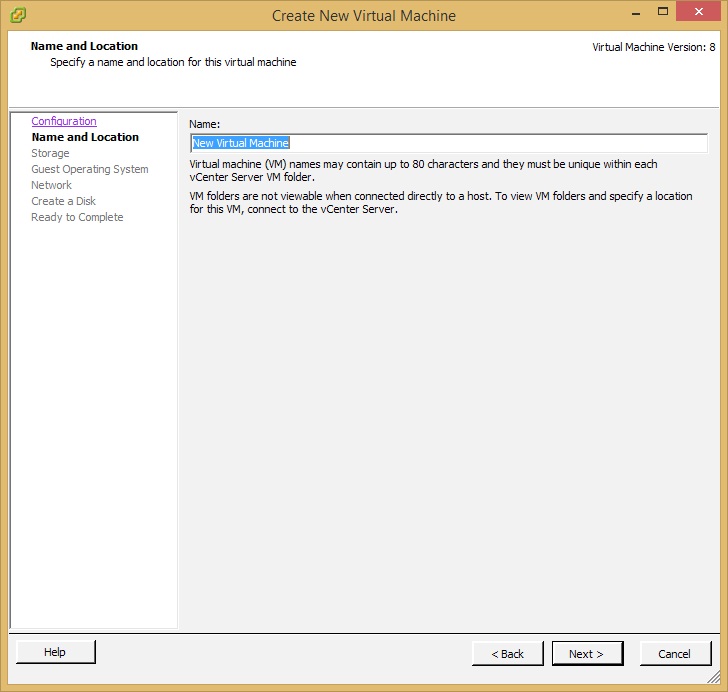Viewport: 728px width, 692px height.
Task: Cancel the virtual machine wizard
Action: pyautogui.click(x=675, y=654)
